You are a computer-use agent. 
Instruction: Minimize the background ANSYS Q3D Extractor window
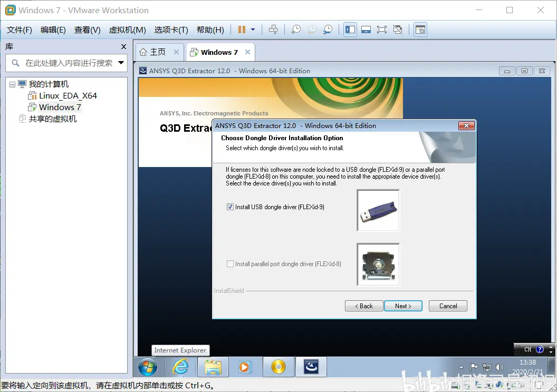pos(507,71)
